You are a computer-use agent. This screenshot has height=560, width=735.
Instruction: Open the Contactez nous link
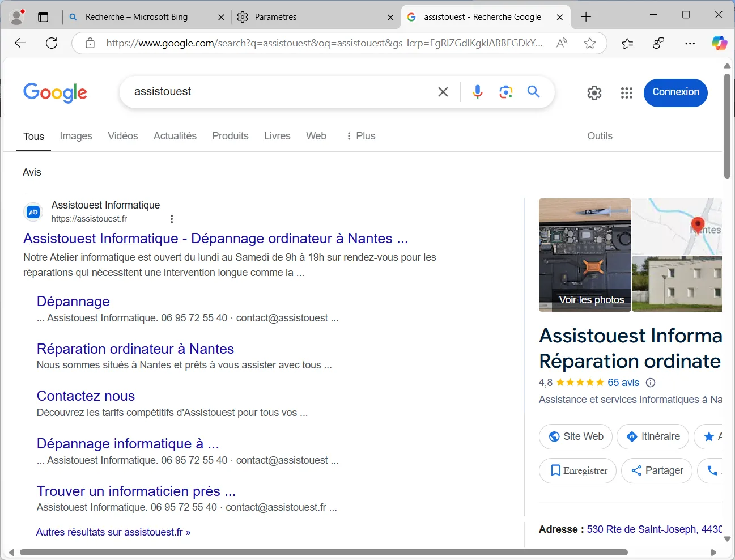point(86,396)
